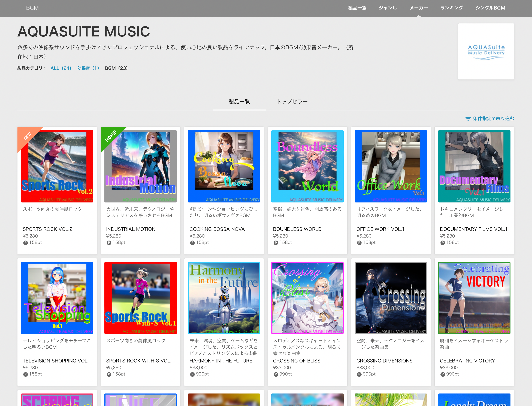
Task: Open ジャンル in the top navigation
Action: 388,8
